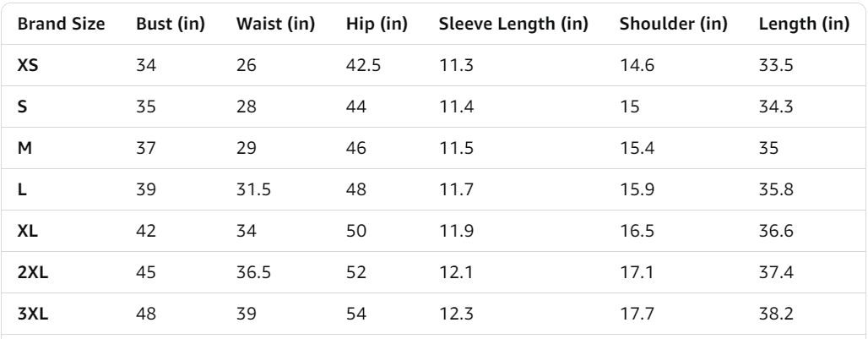Select the XS size row label
868x339 pixels.
[x=28, y=67]
